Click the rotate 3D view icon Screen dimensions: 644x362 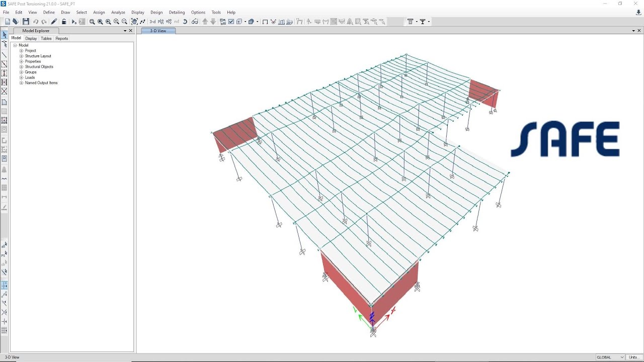pos(185,22)
